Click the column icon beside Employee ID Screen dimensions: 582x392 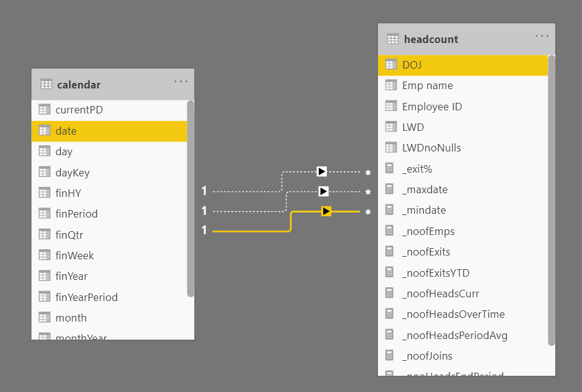point(391,107)
